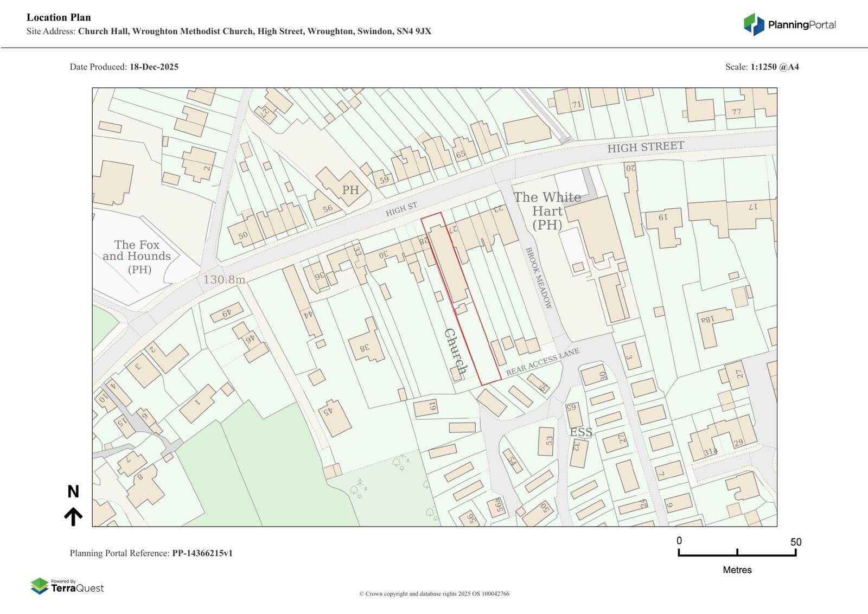Click the TerraQuest logo
The image size is (868, 614).
67,586
